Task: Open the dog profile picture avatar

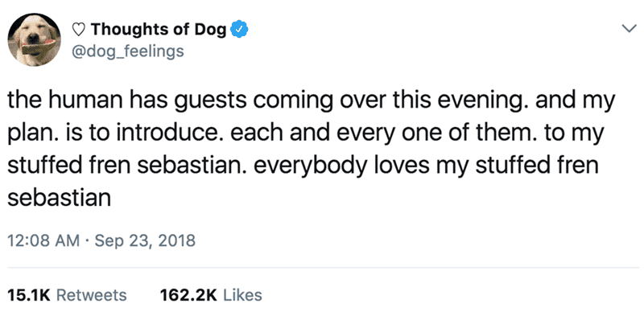Action: coord(35,39)
